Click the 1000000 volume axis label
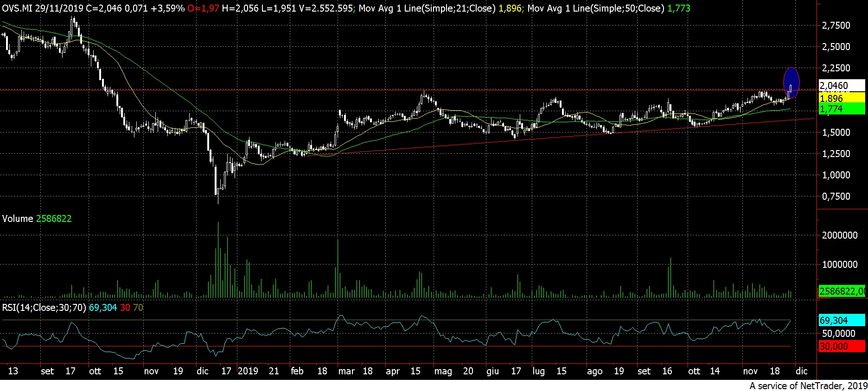Viewport: 868px width, 391px height. [840, 265]
